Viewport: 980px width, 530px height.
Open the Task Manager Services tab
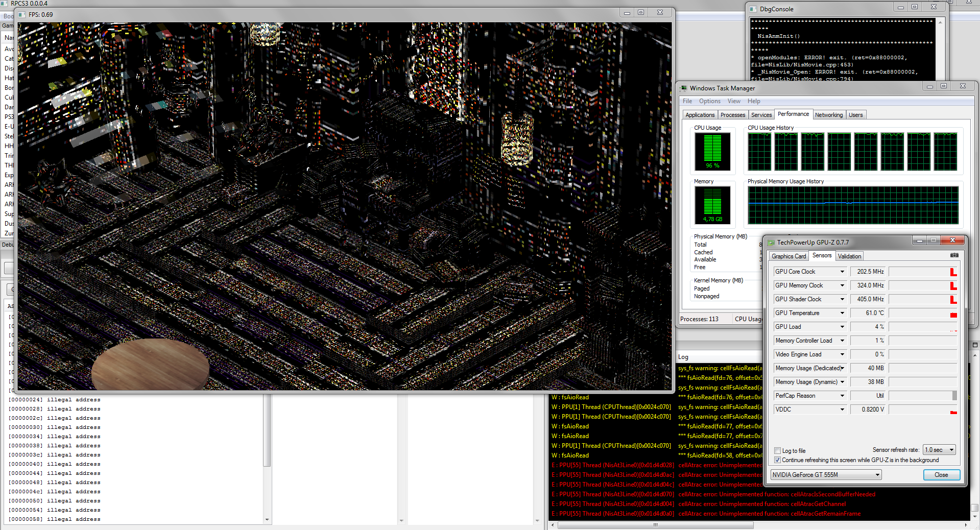click(x=761, y=115)
